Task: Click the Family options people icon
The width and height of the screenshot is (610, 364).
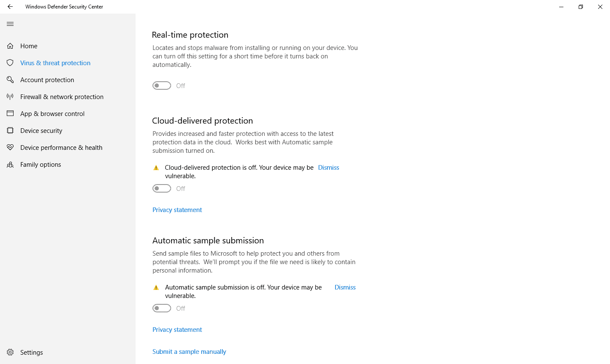Action: [x=10, y=165]
